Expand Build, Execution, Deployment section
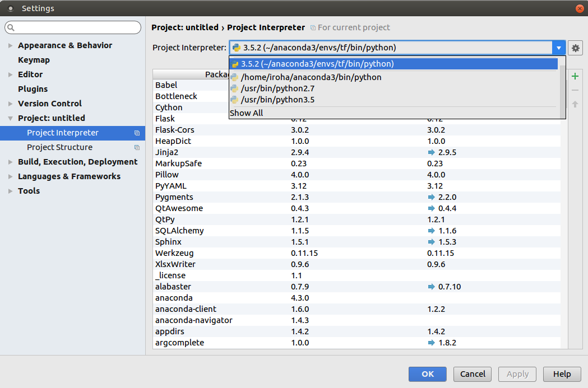Viewport: 588px width, 388px height. click(11, 162)
